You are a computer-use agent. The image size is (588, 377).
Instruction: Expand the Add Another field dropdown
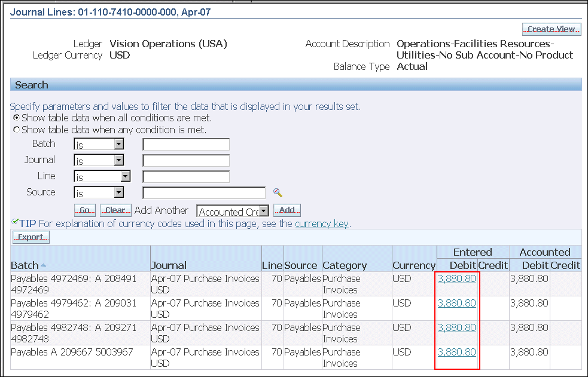point(263,212)
